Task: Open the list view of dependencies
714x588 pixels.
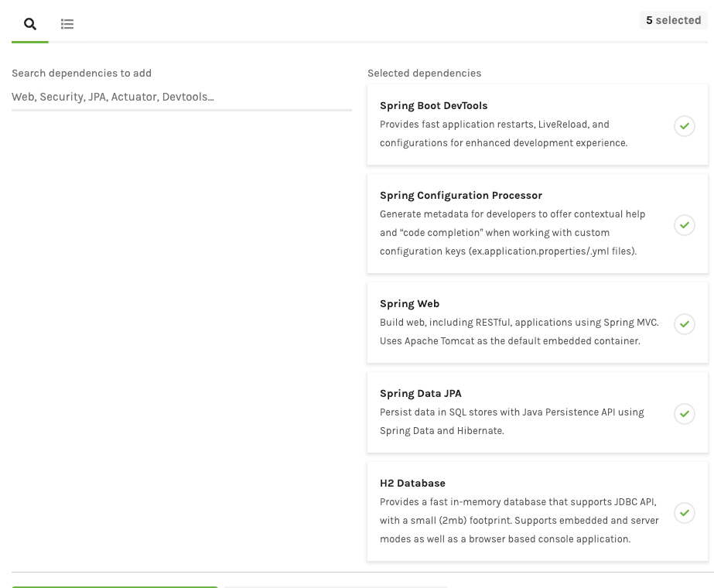Action: [x=67, y=24]
